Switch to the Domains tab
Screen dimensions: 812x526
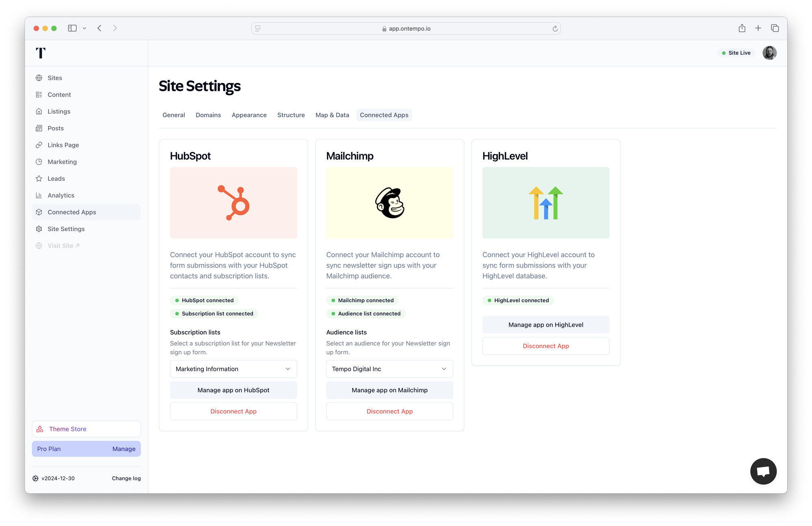pos(208,115)
